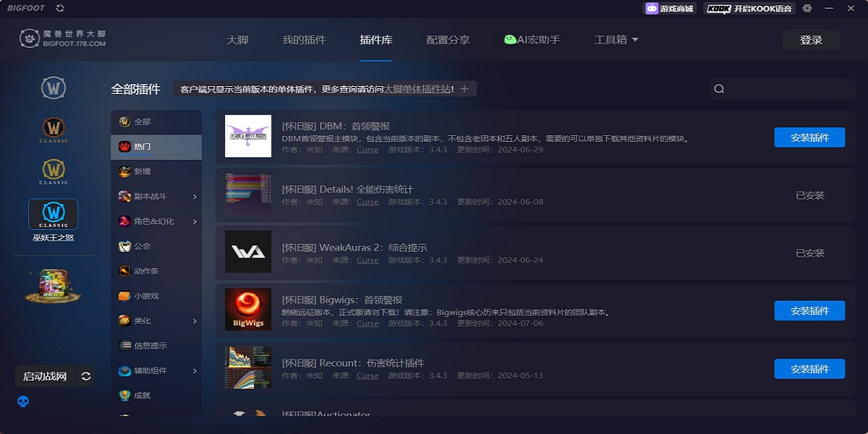
Task: Click the 登录 login button
Action: (x=811, y=40)
